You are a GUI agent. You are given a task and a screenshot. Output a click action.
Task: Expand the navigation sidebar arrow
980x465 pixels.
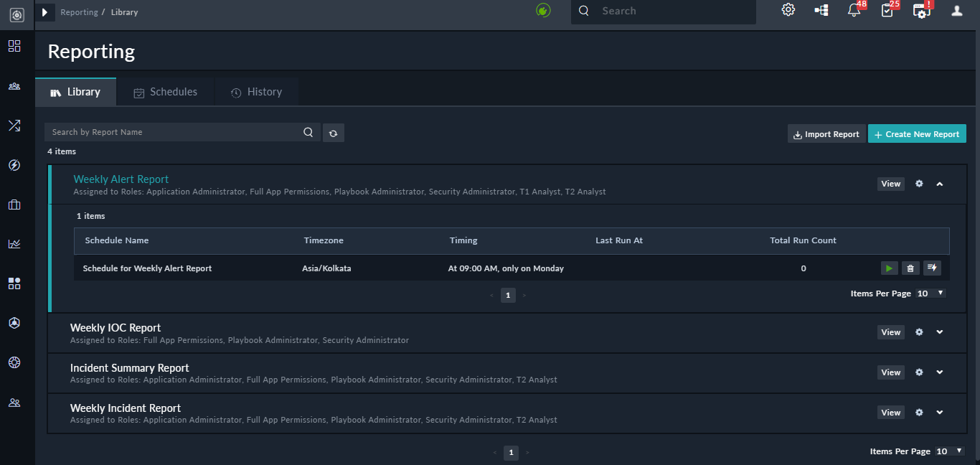click(44, 12)
